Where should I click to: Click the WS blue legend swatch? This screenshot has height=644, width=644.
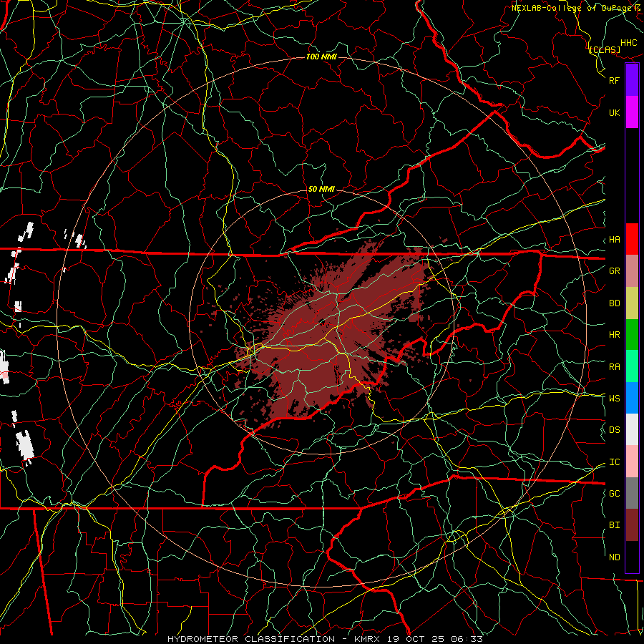[632, 398]
